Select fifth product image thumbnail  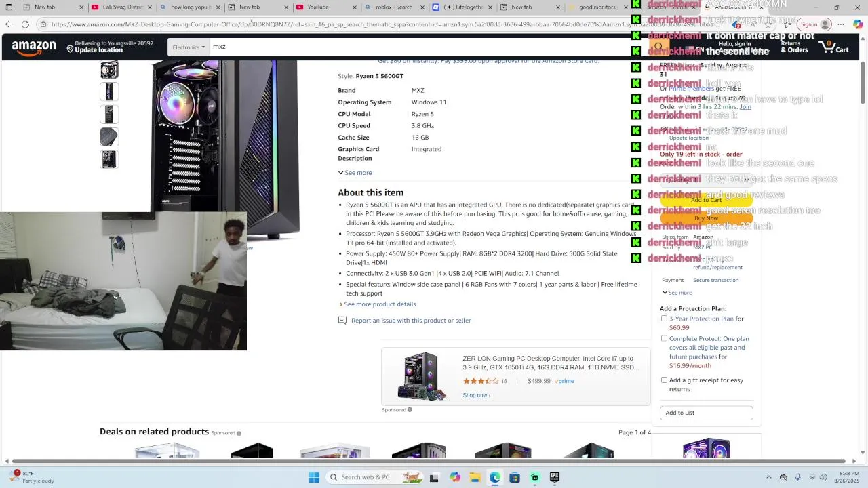(109, 159)
